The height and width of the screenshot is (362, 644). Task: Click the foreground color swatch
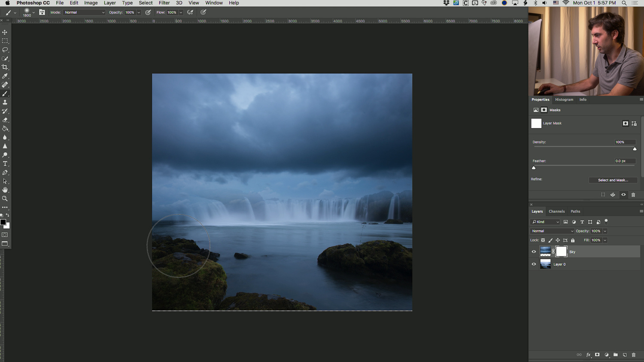(x=3, y=222)
